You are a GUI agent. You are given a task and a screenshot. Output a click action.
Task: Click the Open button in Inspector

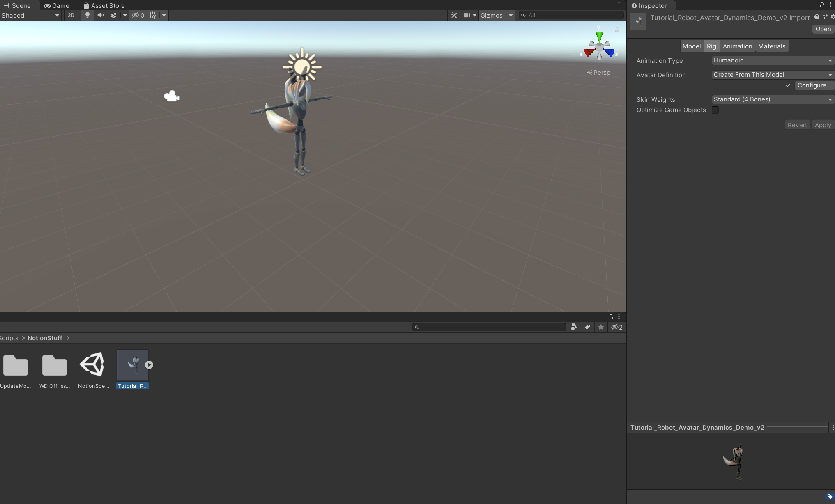point(823,29)
